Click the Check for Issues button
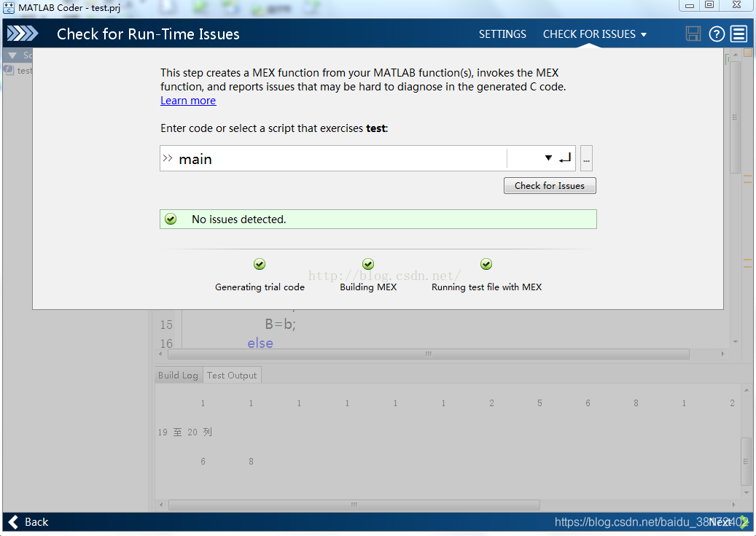 550,186
